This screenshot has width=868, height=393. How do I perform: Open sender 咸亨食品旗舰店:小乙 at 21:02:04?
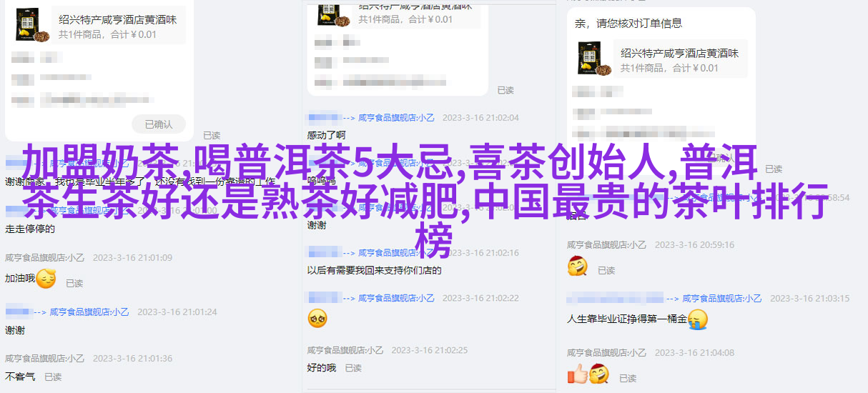[396, 117]
